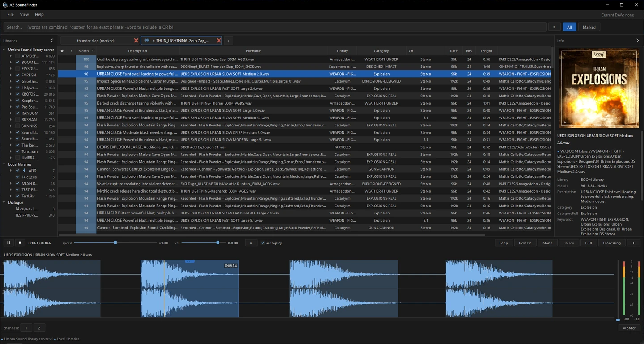This screenshot has height=344, width=644.
Task: Click the exclamation mark column header
Action: pos(71,51)
